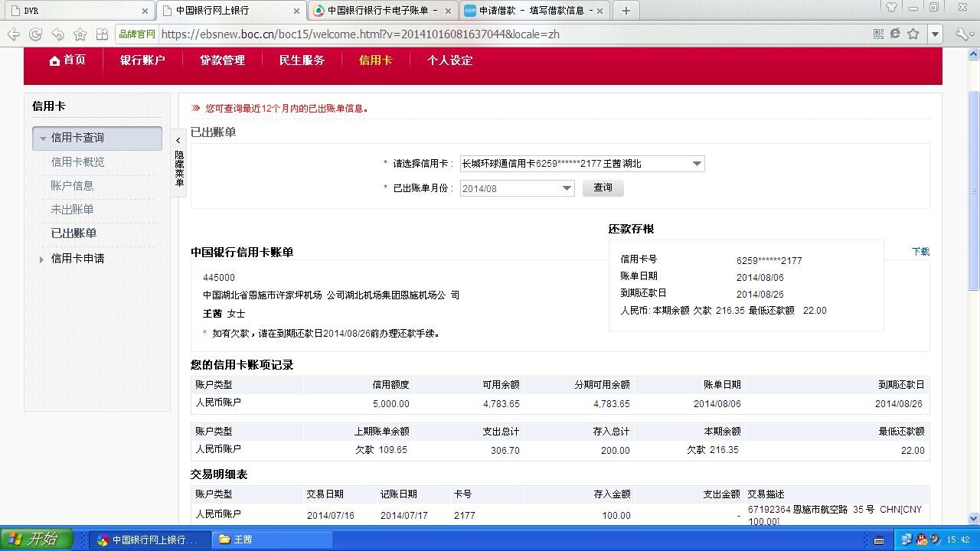Click the 查询 query button
The image size is (980, 551).
(603, 187)
